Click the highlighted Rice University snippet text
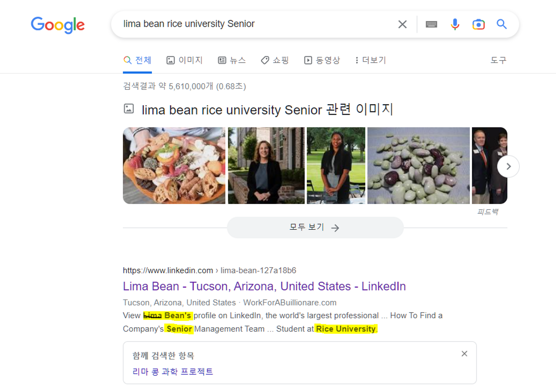This screenshot has width=556, height=392. 346,329
